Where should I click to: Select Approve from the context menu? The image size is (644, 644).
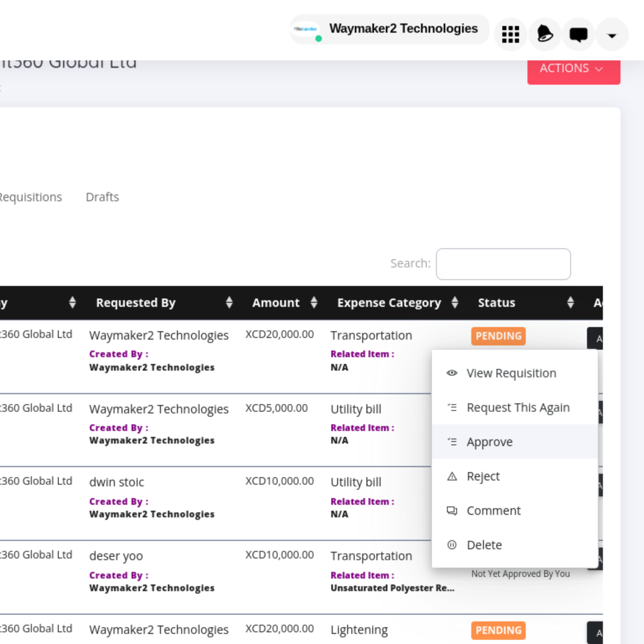click(x=489, y=442)
